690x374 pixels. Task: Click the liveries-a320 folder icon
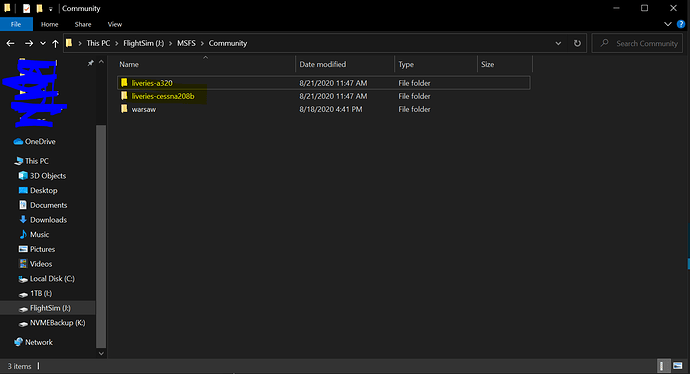click(x=125, y=83)
